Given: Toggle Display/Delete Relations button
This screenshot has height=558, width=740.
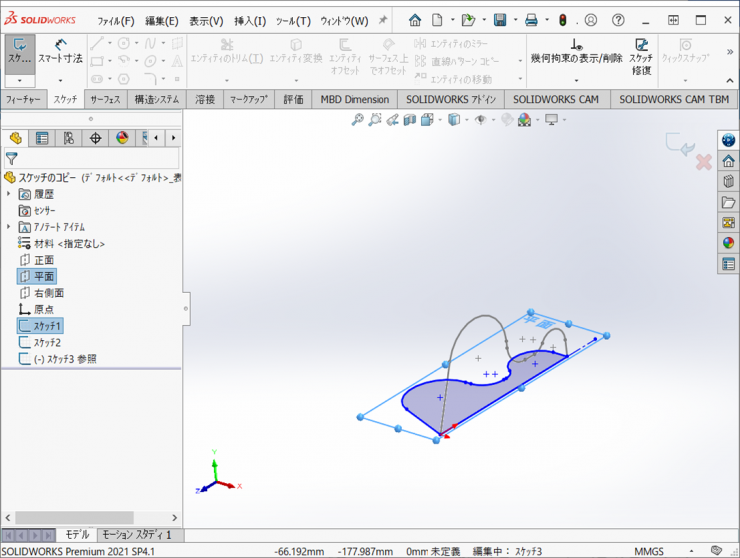Looking at the screenshot, I should pyautogui.click(x=575, y=51).
